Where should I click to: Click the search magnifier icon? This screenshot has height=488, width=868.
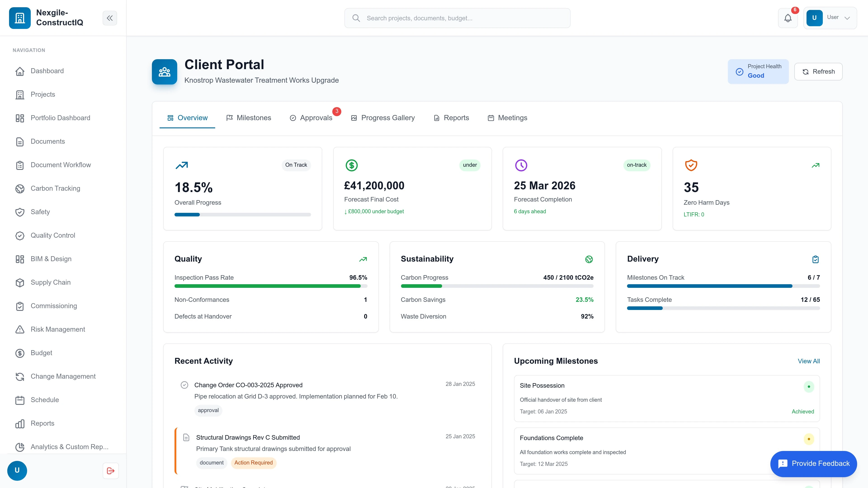point(356,18)
